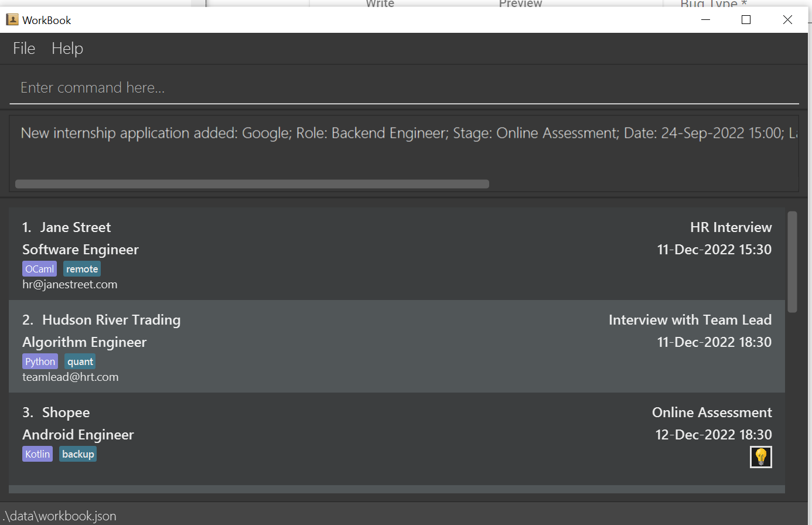This screenshot has height=525, width=812.
Task: Click the command entry field
Action: [404, 87]
